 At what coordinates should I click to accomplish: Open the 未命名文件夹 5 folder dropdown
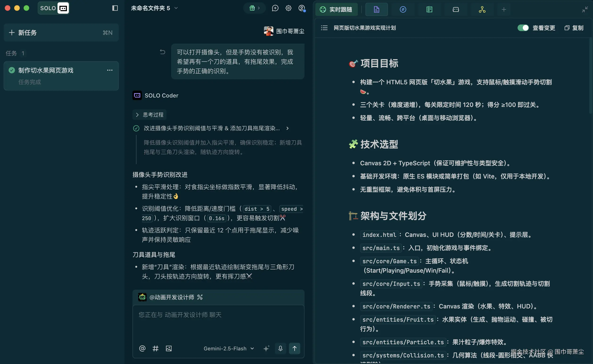tap(176, 8)
